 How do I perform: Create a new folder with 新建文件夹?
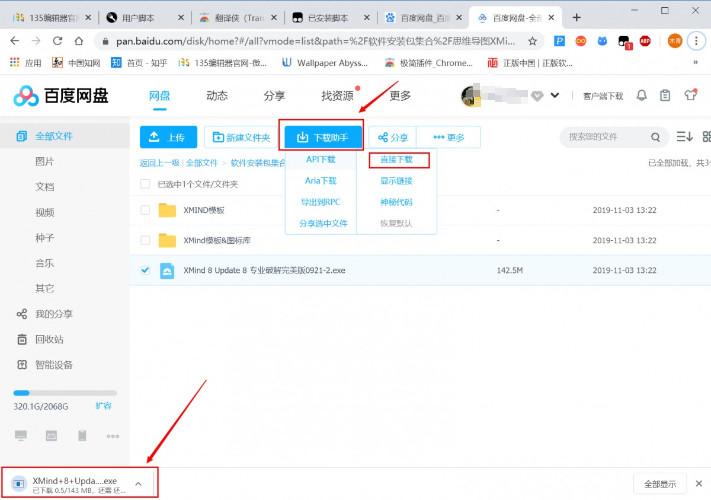point(241,137)
